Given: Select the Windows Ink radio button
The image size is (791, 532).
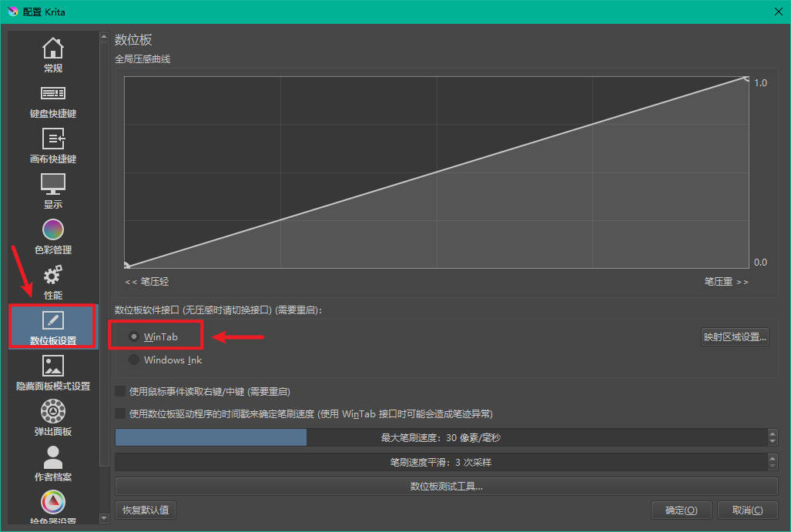Looking at the screenshot, I should click(x=134, y=360).
